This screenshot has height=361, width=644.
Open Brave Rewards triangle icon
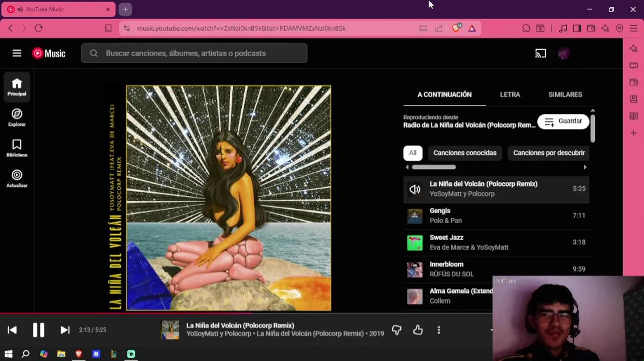pos(472,29)
